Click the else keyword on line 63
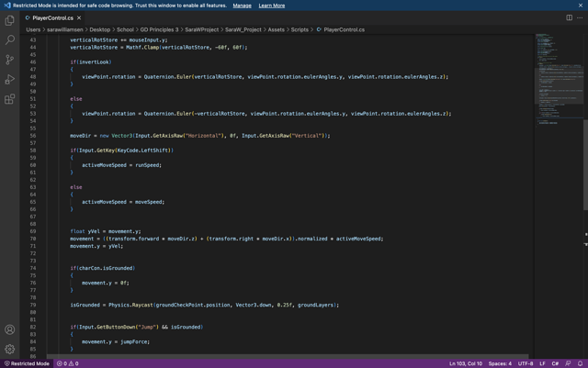Image resolution: width=588 pixels, height=368 pixels. tap(76, 187)
